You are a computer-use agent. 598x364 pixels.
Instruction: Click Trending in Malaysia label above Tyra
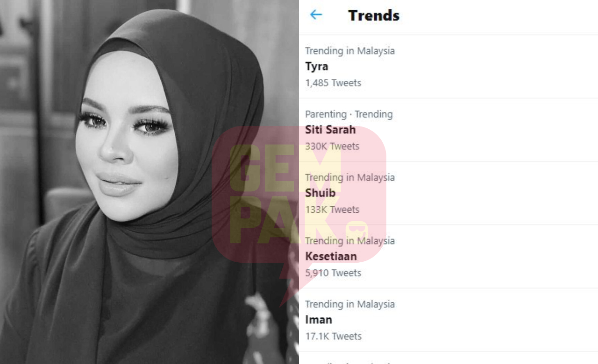(x=350, y=51)
